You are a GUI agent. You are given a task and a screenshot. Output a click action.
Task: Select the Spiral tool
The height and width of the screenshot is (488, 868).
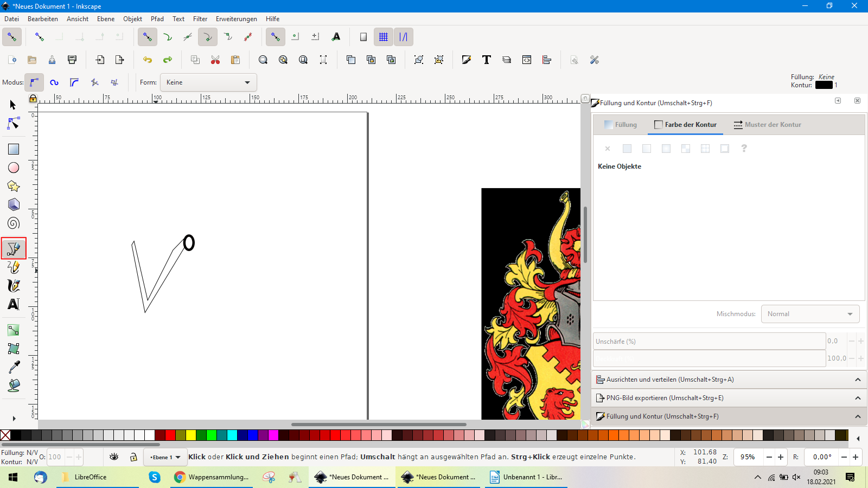click(14, 223)
